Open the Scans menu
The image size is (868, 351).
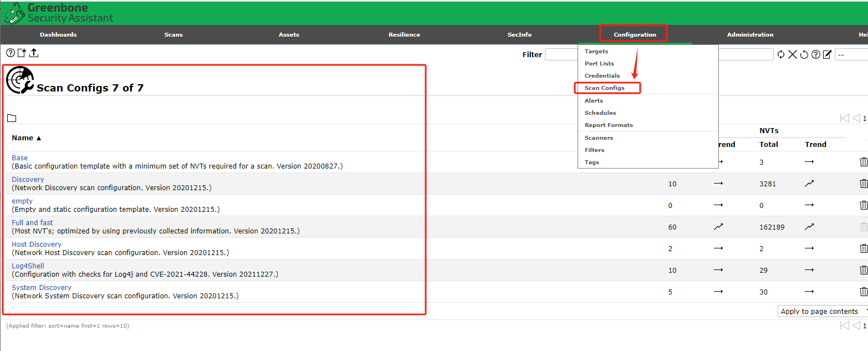[x=173, y=34]
